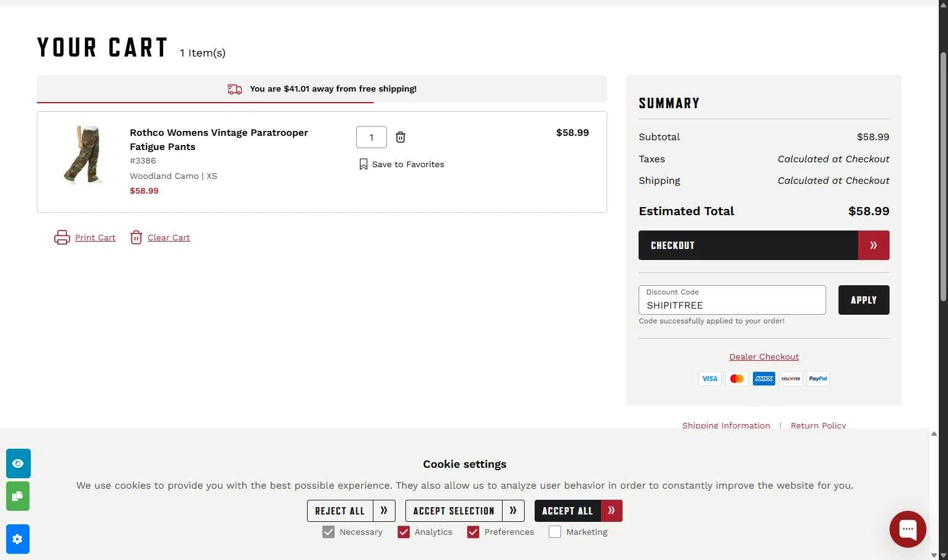Open the Return Policy link

(818, 425)
